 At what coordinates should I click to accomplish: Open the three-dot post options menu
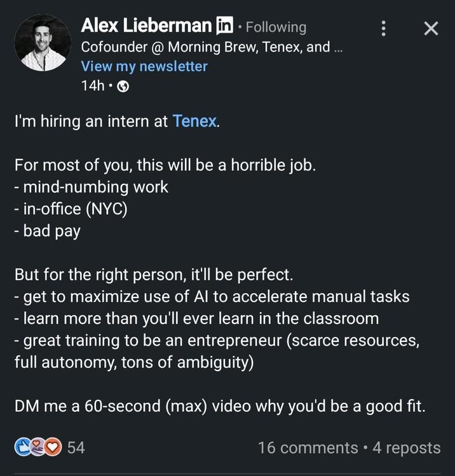pyautogui.click(x=383, y=29)
